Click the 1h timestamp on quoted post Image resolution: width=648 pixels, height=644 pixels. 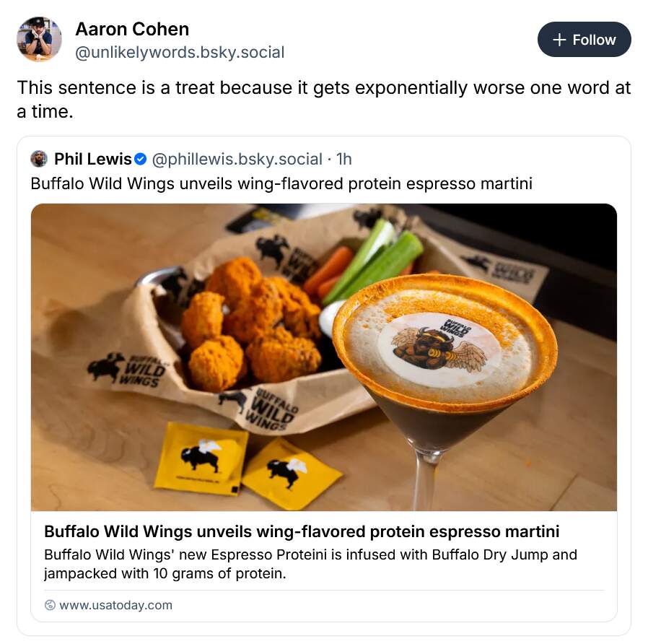click(x=343, y=159)
